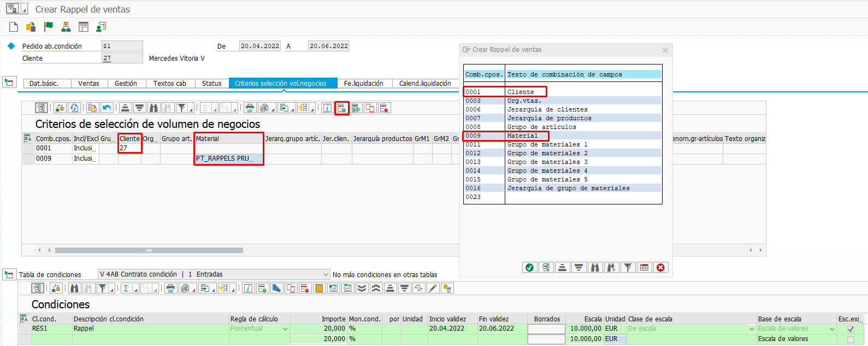
Task: Close the Crear Rappel de ventas popup
Action: (665, 50)
